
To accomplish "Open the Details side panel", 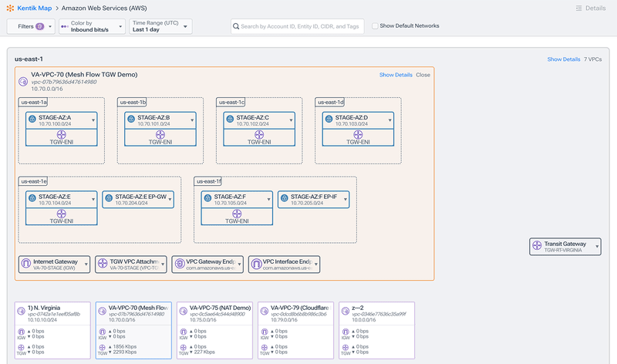I will (x=591, y=8).
